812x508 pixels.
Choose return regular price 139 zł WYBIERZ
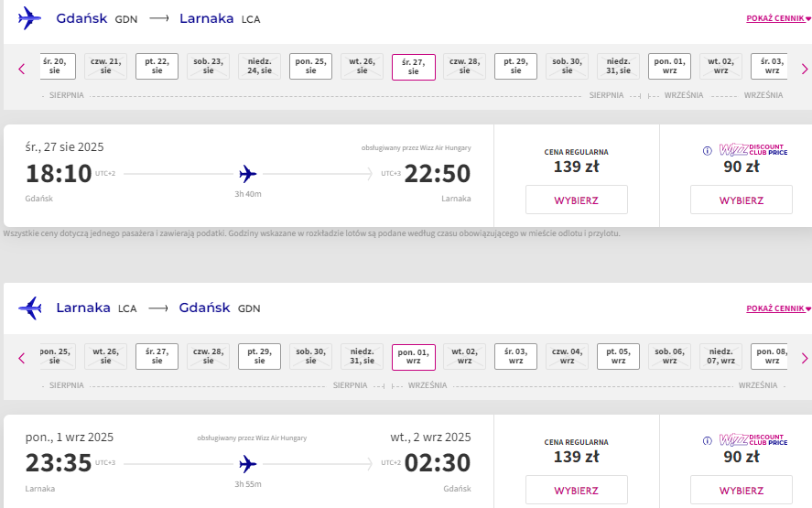tap(577, 490)
